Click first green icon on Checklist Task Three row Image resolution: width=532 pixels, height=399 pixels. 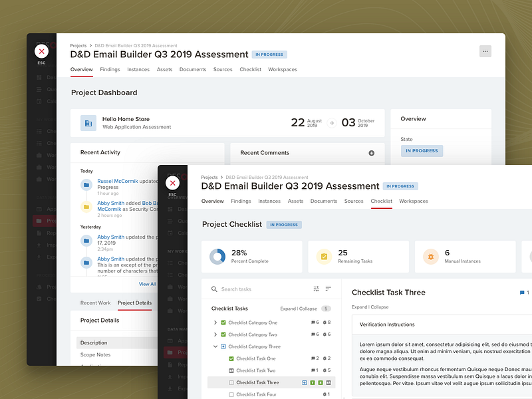312,382
